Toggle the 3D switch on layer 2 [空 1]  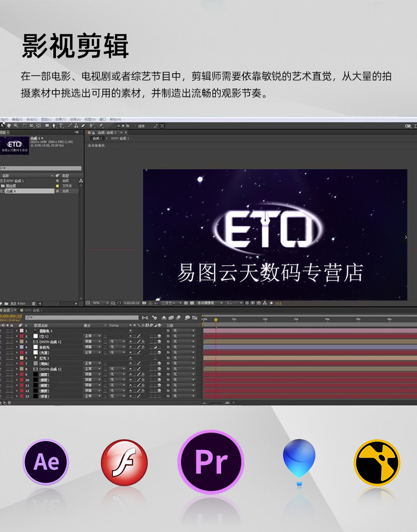tap(159, 336)
